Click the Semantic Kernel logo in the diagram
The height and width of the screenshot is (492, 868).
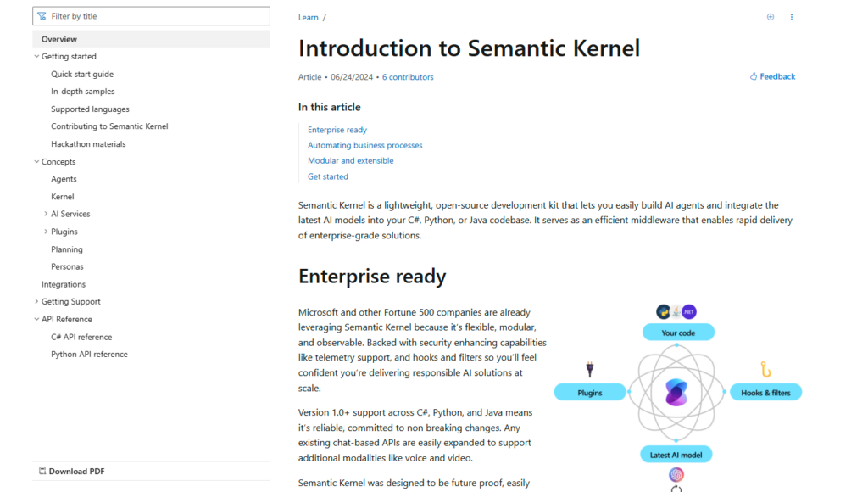(676, 392)
